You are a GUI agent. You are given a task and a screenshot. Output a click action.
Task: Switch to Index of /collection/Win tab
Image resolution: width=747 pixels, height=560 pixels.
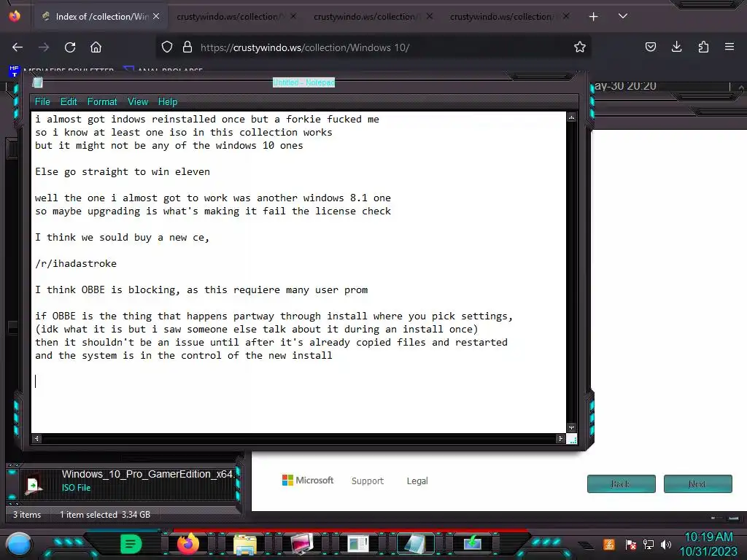click(x=99, y=17)
